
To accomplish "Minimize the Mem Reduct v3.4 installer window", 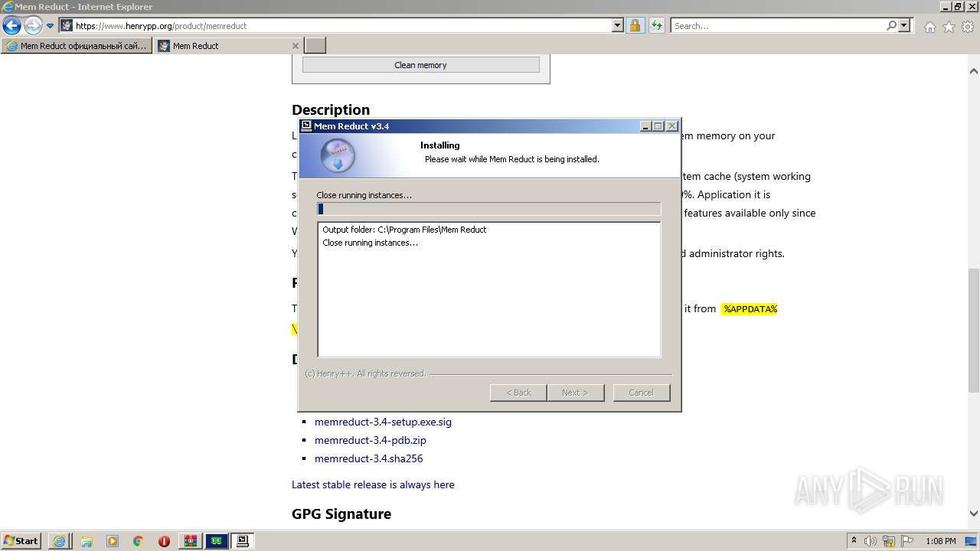I will [645, 126].
